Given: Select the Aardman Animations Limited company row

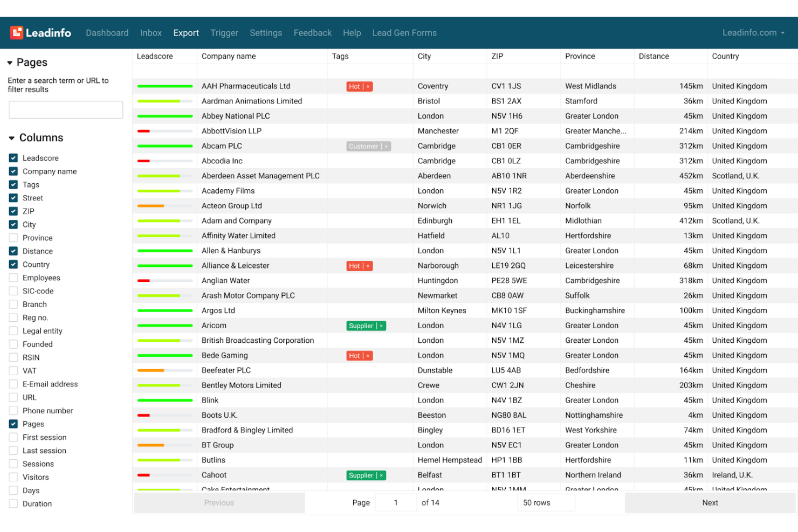Looking at the screenshot, I should click(x=465, y=101).
